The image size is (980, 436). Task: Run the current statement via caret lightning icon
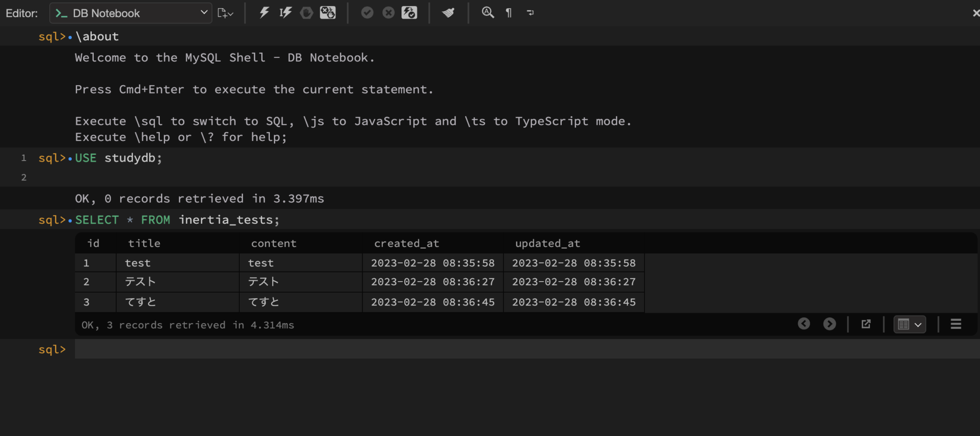(x=285, y=13)
